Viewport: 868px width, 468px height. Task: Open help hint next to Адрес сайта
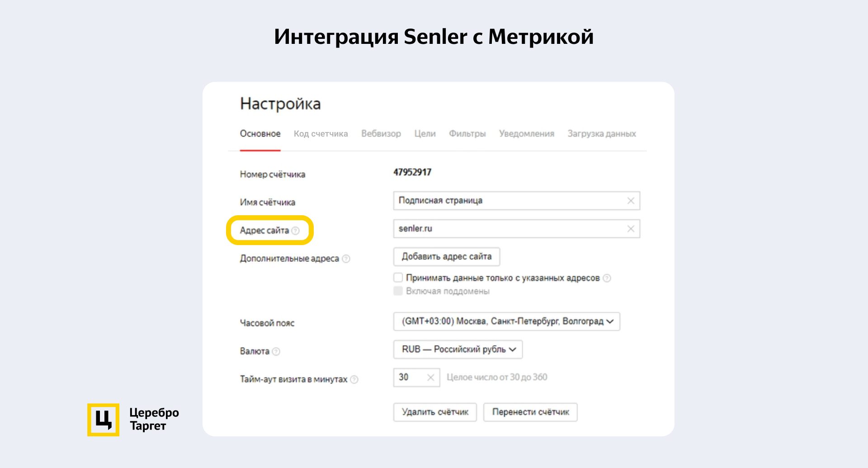295,231
